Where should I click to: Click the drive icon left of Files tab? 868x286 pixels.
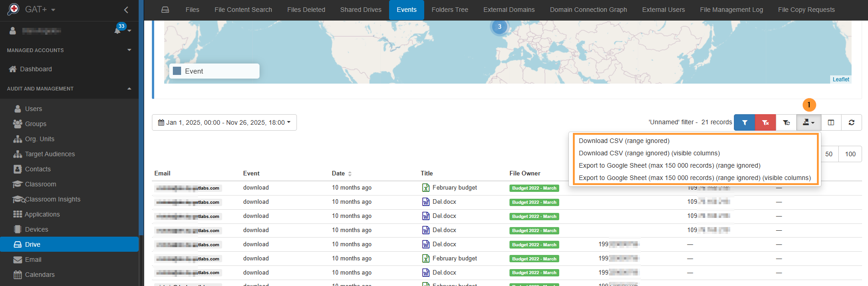[x=165, y=10]
